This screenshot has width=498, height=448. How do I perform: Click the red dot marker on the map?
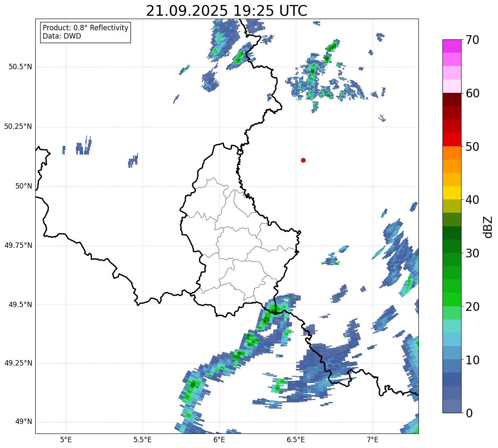pyautogui.click(x=303, y=160)
